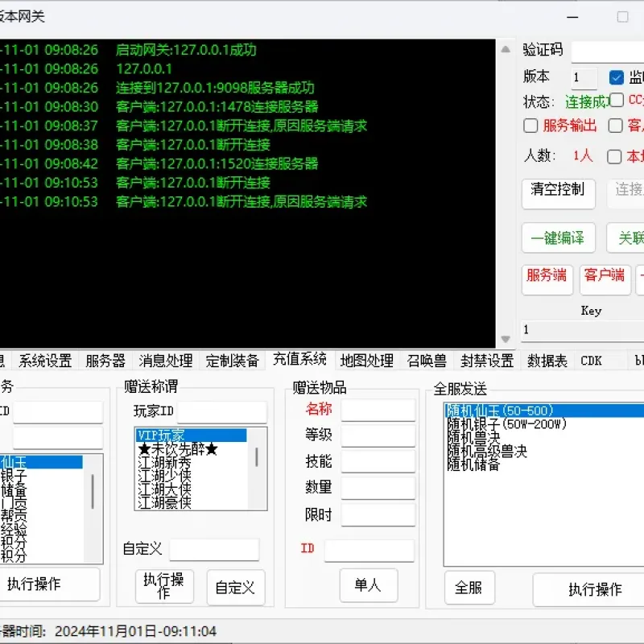Toggle the checkbox next to 人数

[x=614, y=156]
